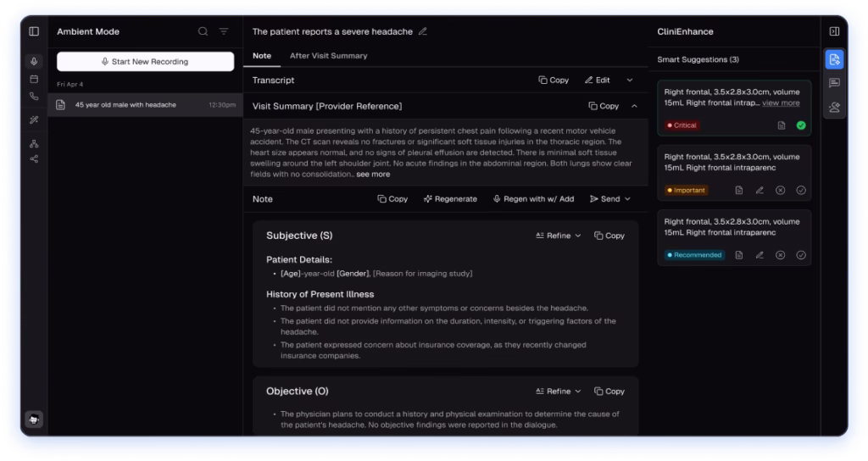Expand the Transcript section chevron
Screen dimensions: 868x461
tap(630, 81)
